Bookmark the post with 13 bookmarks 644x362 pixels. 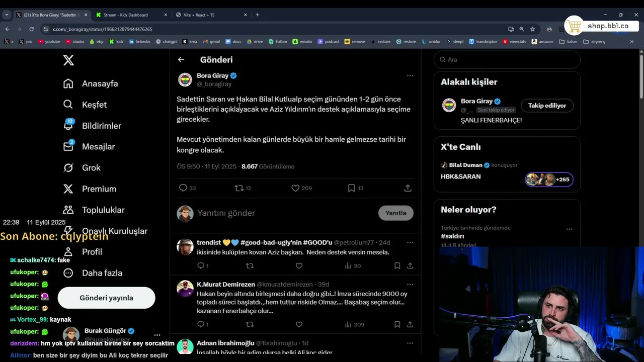pos(351,188)
